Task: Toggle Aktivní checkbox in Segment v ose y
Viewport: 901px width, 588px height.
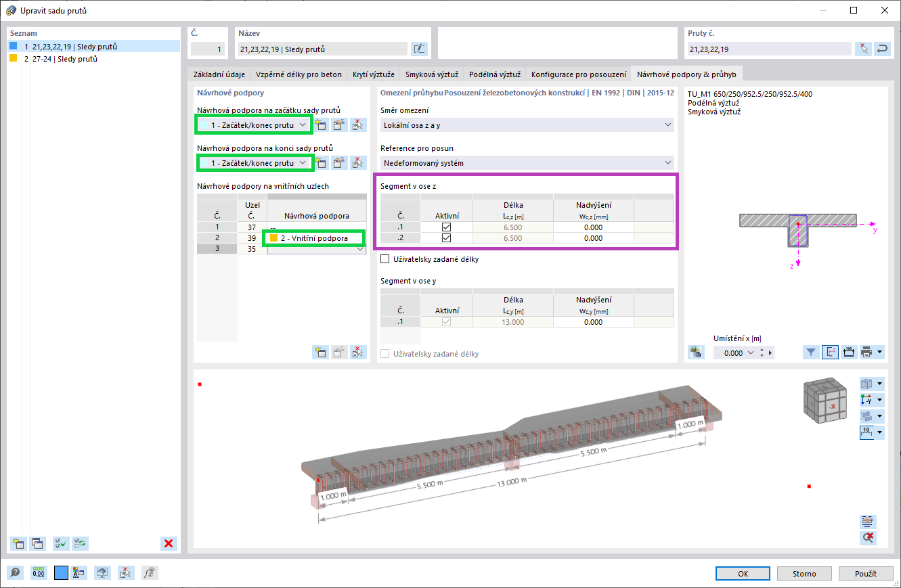Action: coord(446,322)
